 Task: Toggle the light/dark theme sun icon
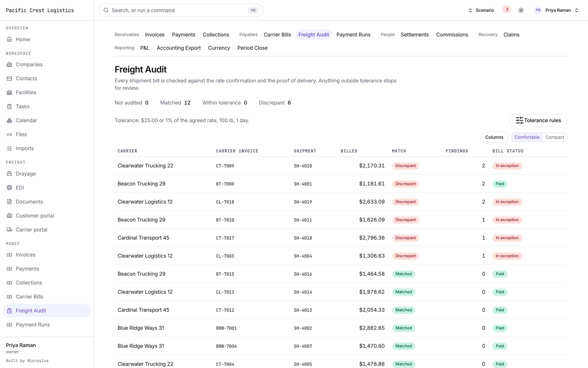(521, 10)
